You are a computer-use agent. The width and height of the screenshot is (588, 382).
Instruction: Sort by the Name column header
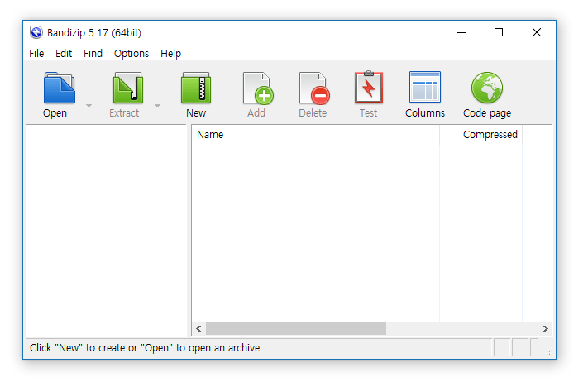pyautogui.click(x=315, y=135)
